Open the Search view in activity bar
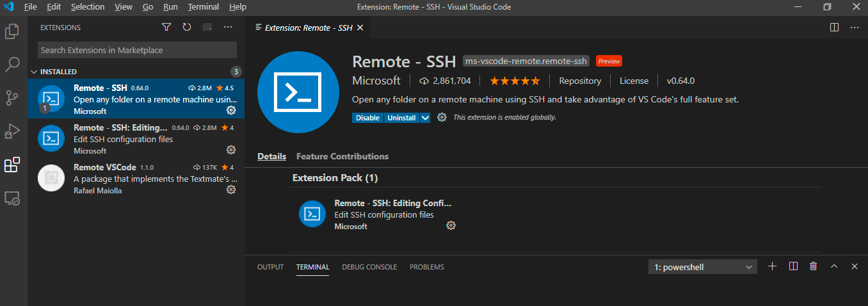Screen dimensions: 868x306 [12, 65]
